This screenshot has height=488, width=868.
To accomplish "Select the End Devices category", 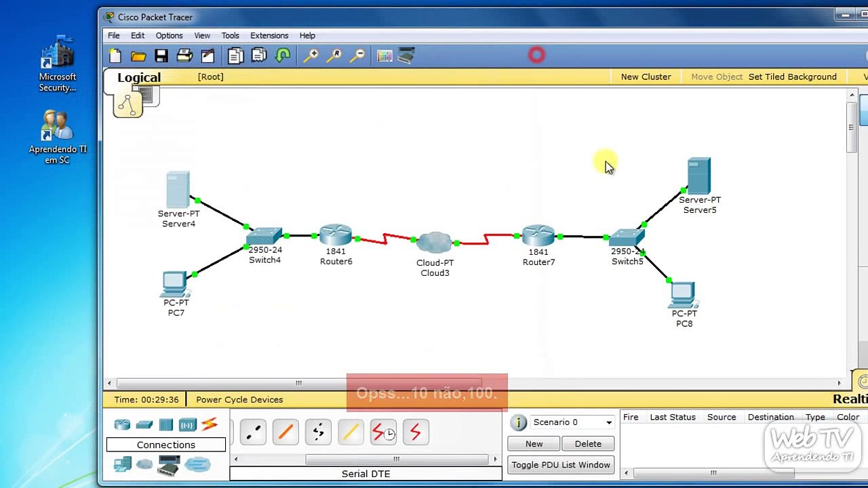I will tap(123, 464).
